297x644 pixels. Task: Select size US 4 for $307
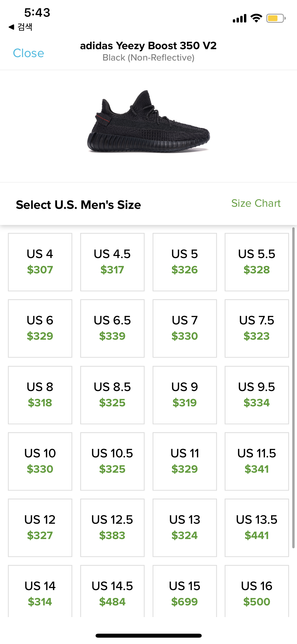tap(40, 262)
